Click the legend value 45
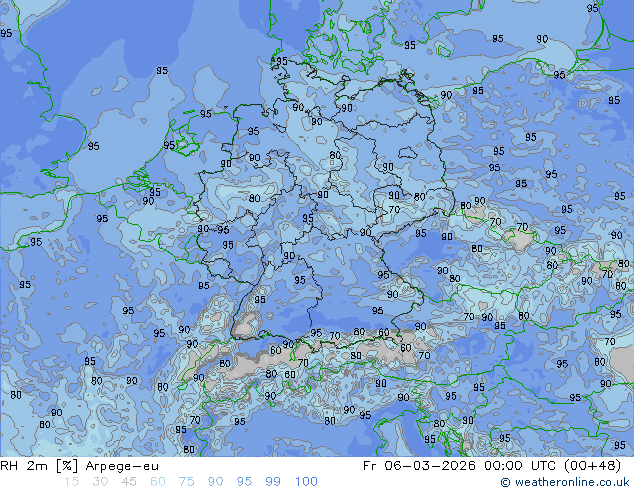This screenshot has width=634, height=490. [129, 482]
